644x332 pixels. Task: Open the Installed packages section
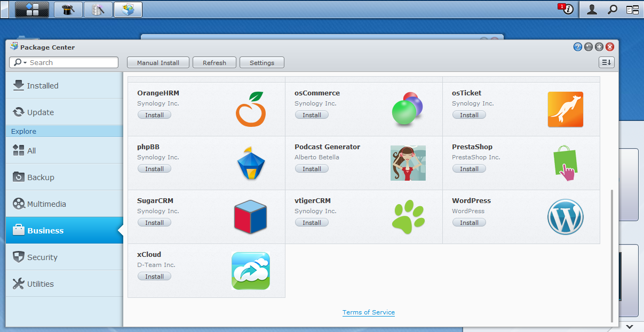65,85
